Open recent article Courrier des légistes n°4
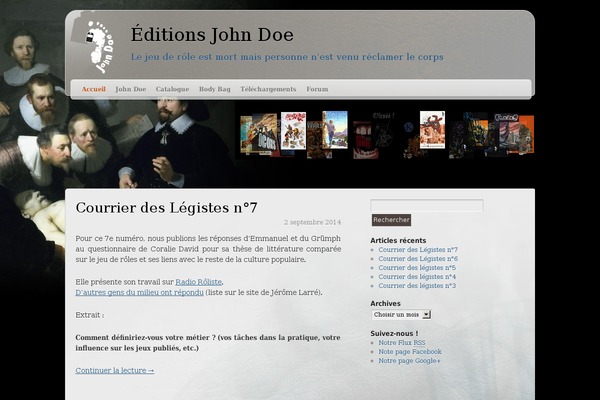 coord(417,277)
